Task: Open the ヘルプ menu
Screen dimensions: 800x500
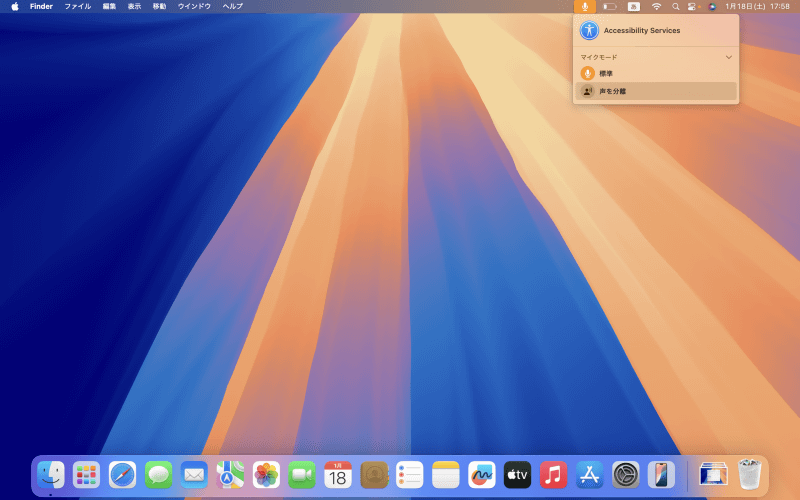Action: [x=233, y=7]
